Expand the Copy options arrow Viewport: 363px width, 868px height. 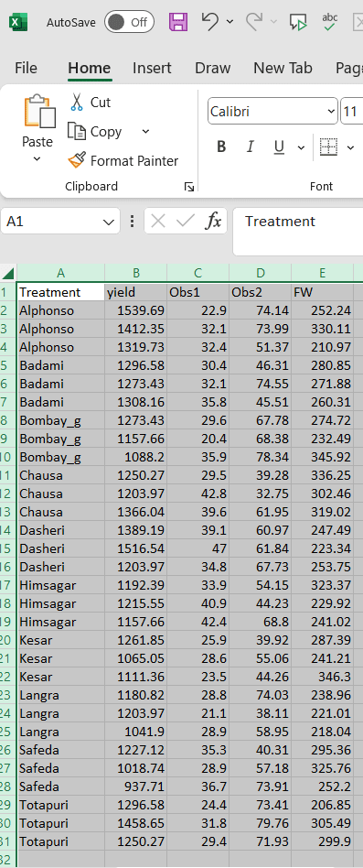click(x=145, y=132)
